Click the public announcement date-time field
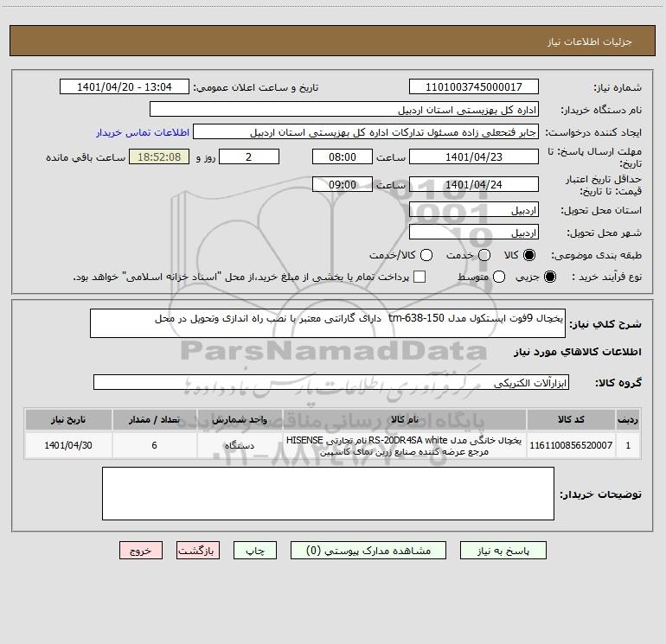 [124, 87]
